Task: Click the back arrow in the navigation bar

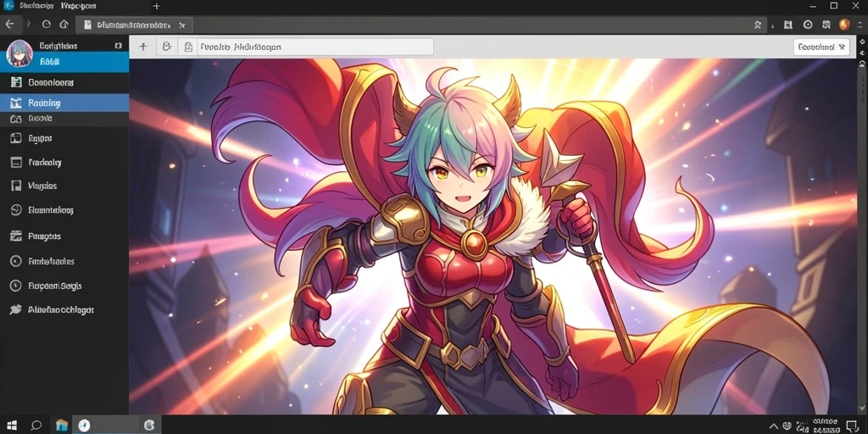Action: (9, 25)
